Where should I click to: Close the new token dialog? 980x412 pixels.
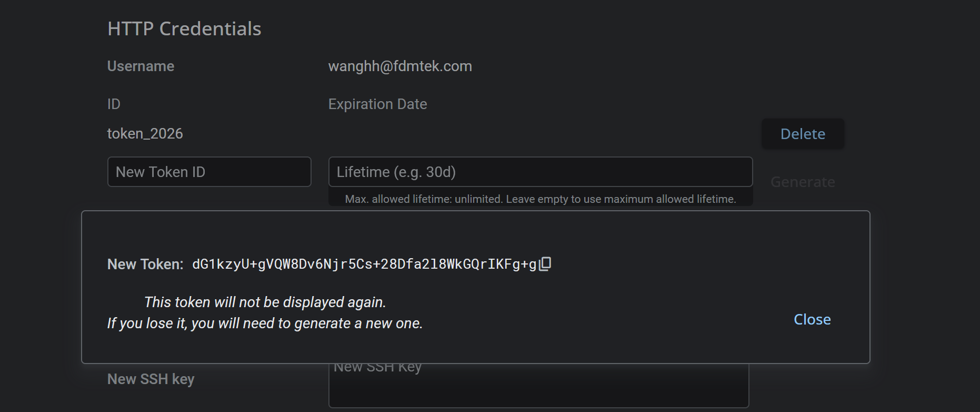pos(812,319)
